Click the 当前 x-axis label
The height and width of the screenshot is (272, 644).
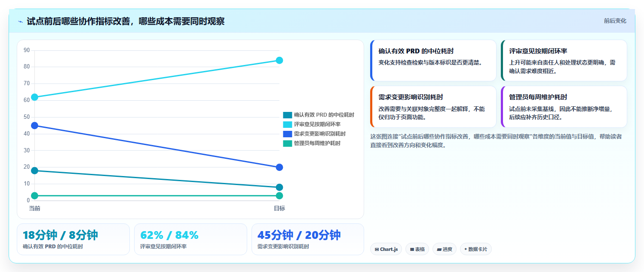click(35, 208)
